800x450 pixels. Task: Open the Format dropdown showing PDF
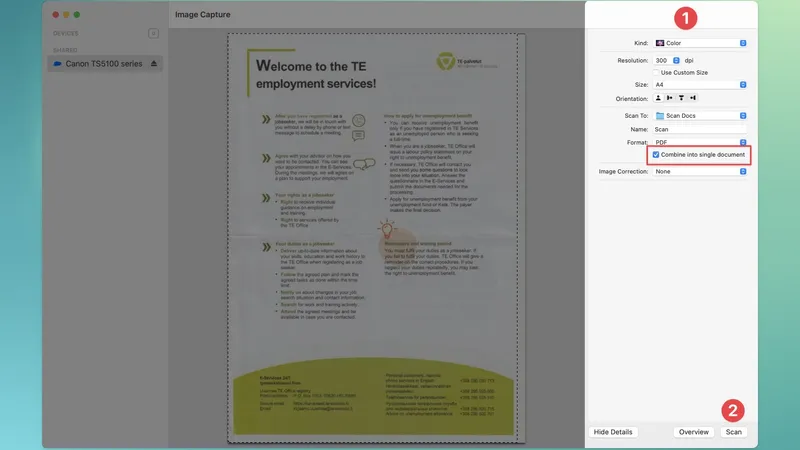701,143
